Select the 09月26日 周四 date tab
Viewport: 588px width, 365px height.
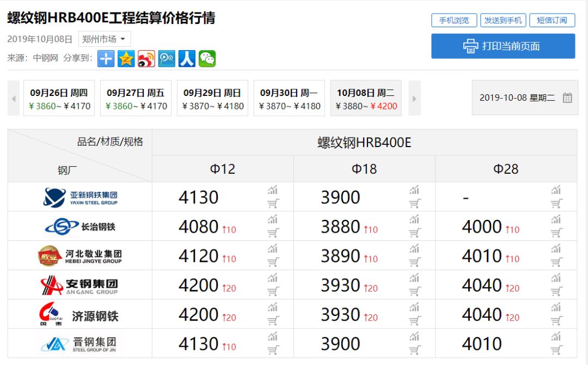[x=59, y=98]
